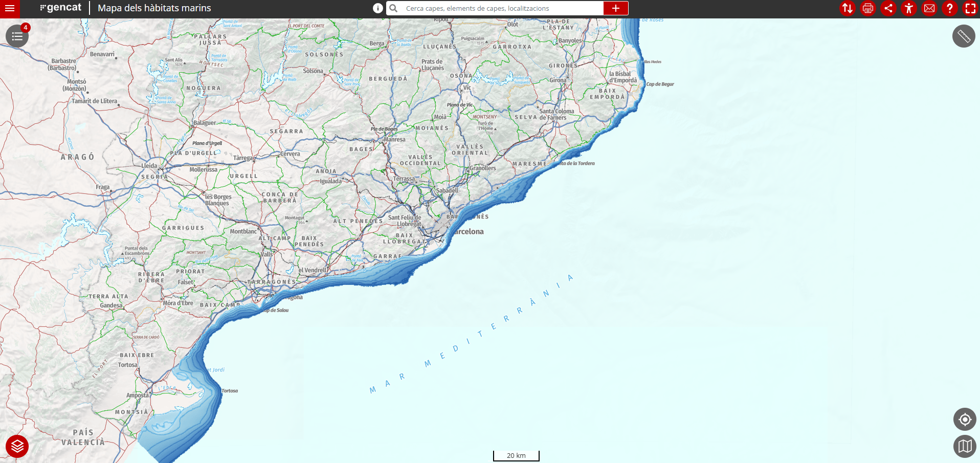Viewport: 980px width, 463px height.
Task: Share the map via share icon
Action: pos(888,8)
